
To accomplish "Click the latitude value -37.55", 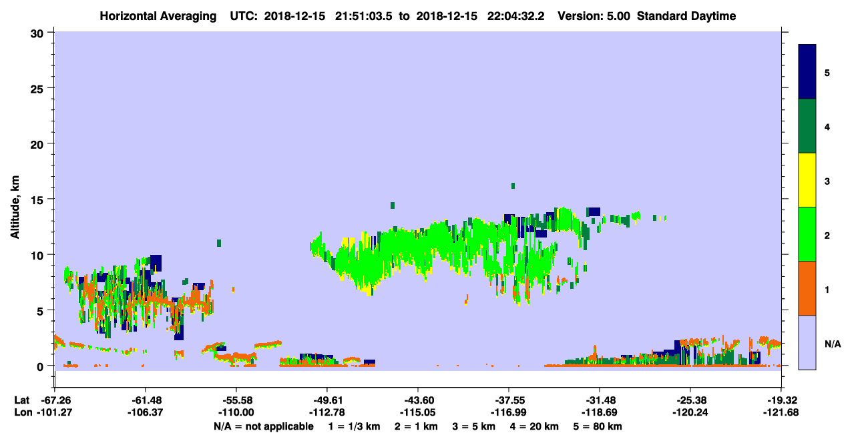I will pyautogui.click(x=509, y=400).
